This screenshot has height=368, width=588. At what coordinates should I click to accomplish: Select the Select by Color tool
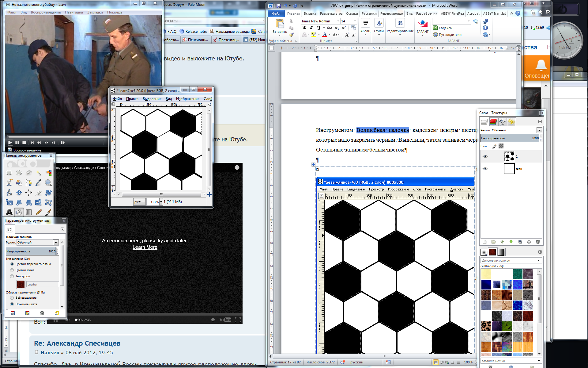point(48,173)
